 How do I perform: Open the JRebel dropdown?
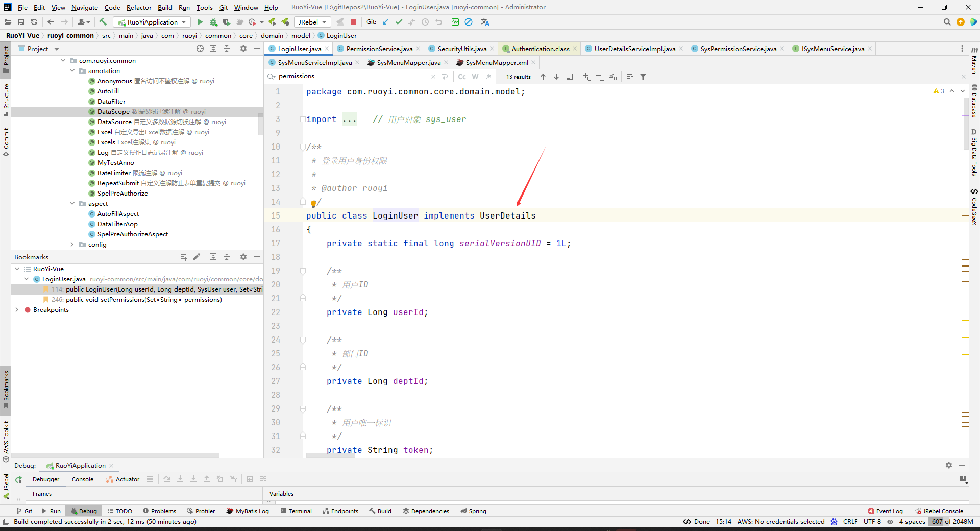(x=312, y=22)
